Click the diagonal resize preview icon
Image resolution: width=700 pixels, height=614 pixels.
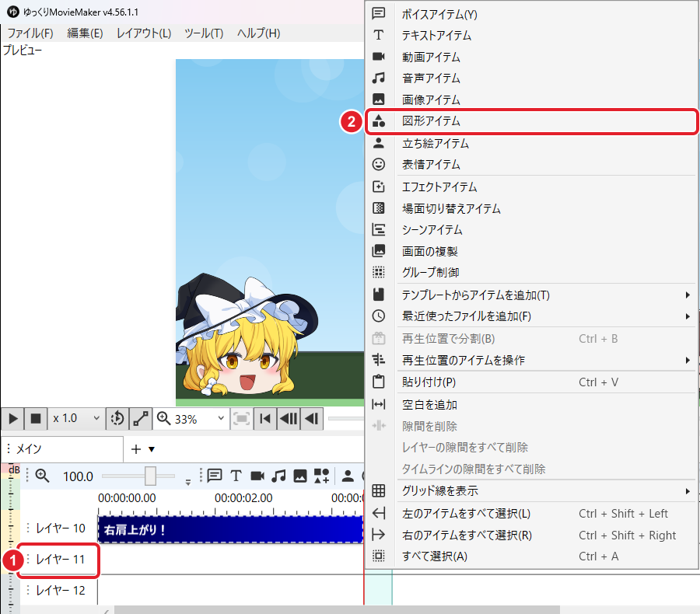[141, 419]
